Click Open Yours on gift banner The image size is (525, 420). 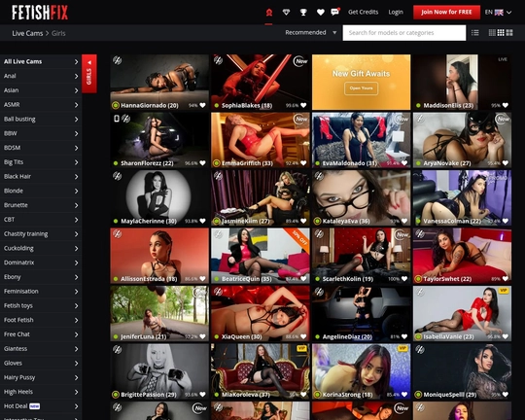[x=361, y=88]
